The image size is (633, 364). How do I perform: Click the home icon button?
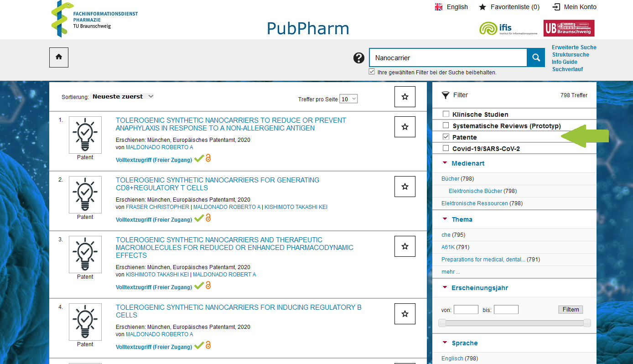pyautogui.click(x=59, y=57)
